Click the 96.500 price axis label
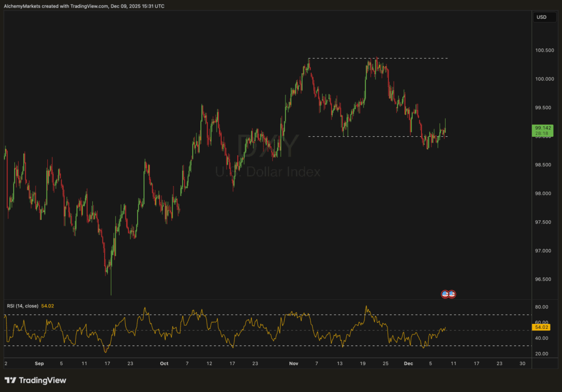This screenshot has height=392, width=562. [x=543, y=279]
